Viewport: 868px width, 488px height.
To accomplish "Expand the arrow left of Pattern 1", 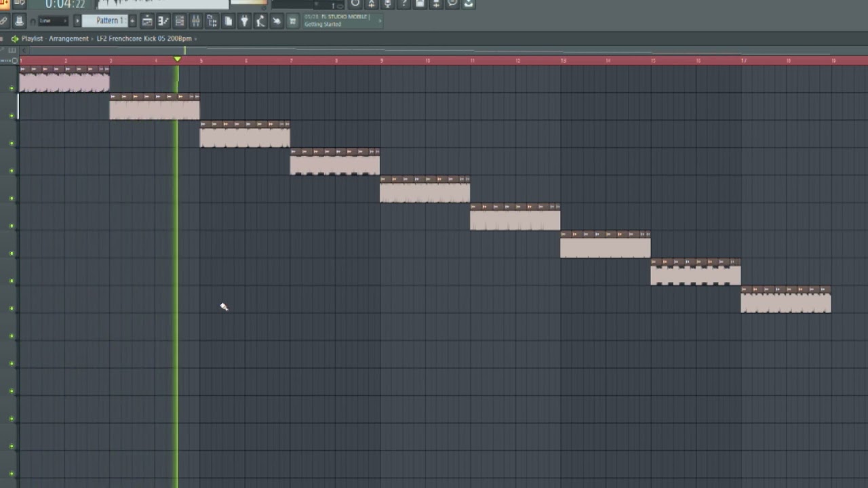I will [x=77, y=21].
